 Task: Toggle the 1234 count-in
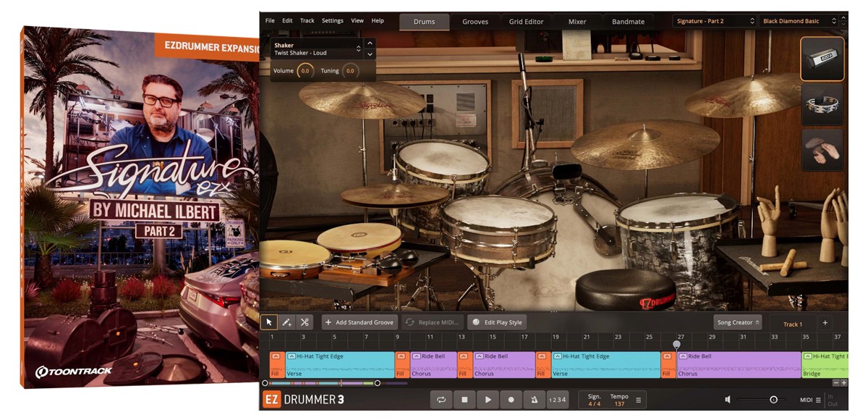coord(557,400)
